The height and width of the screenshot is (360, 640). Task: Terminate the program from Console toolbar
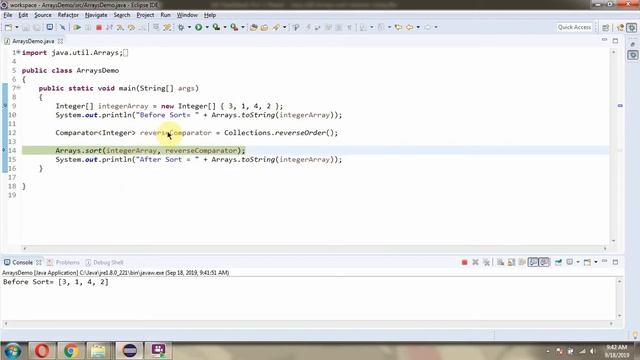tap(464, 262)
